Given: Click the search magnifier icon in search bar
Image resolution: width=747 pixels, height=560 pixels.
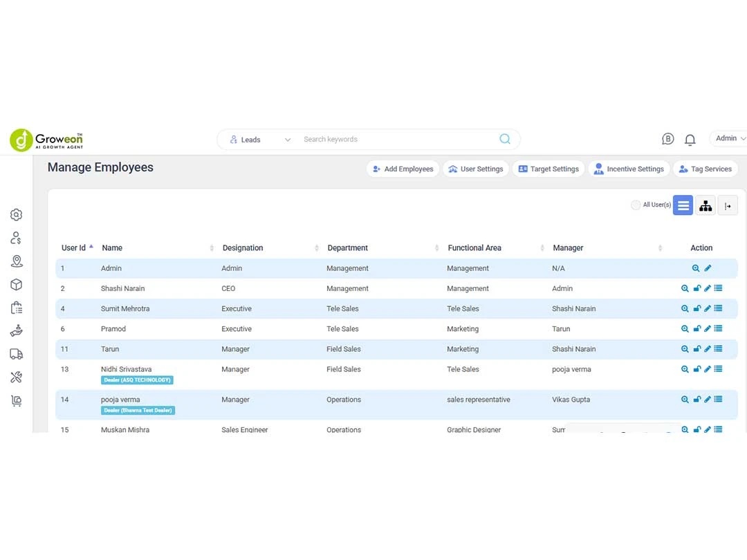Looking at the screenshot, I should (505, 139).
